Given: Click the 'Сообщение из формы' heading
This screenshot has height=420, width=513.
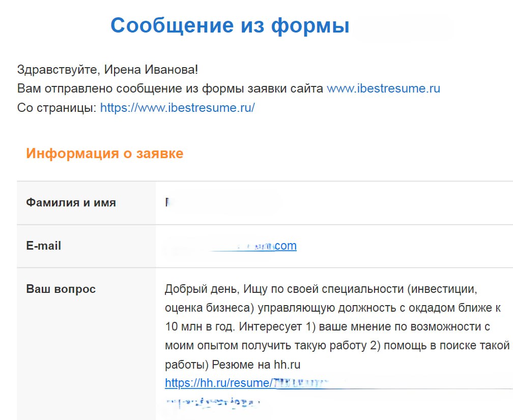Looking at the screenshot, I should tap(230, 25).
